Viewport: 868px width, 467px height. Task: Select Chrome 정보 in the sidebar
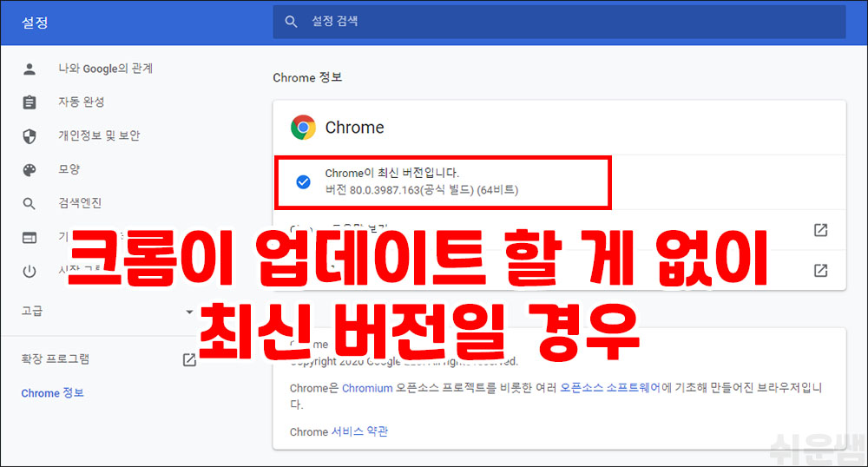point(53,393)
